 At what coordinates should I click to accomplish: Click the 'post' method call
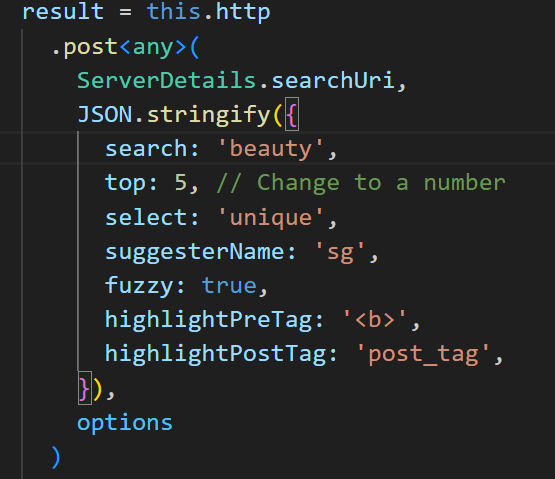(x=91, y=47)
